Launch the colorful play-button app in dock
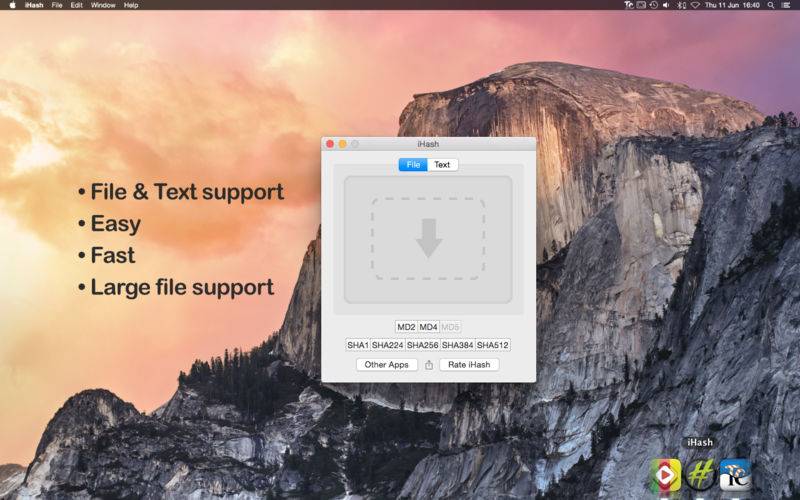Image resolution: width=800 pixels, height=500 pixels. click(x=666, y=474)
